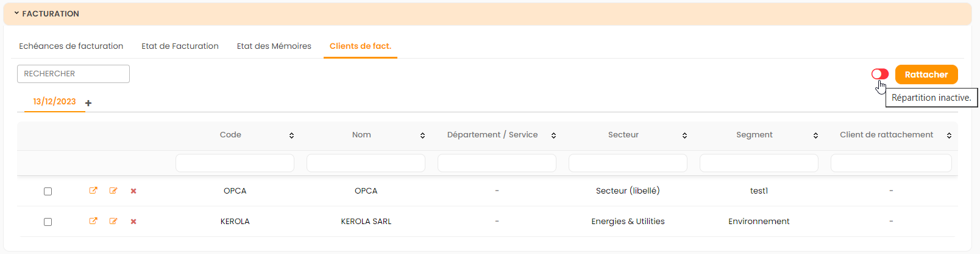Image resolution: width=980 pixels, height=254 pixels.
Task: Click the Rattacher button
Action: [x=926, y=74]
